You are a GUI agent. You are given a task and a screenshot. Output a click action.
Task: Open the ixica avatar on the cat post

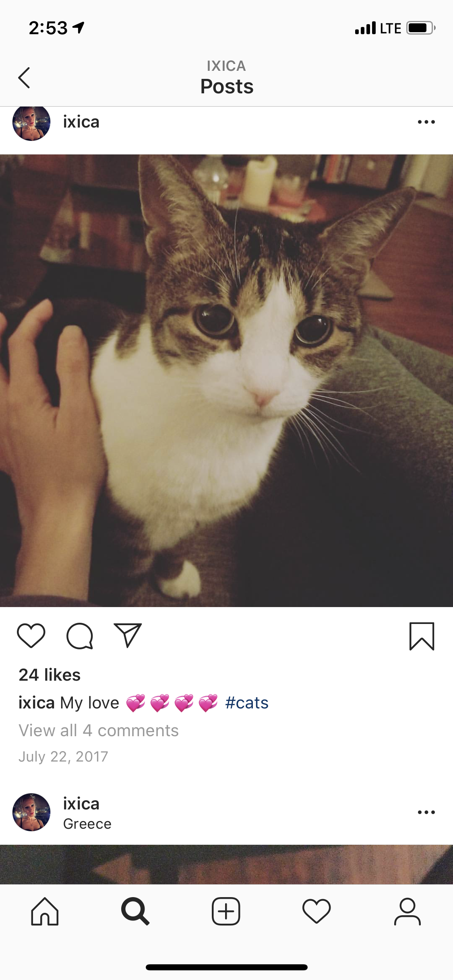(31, 122)
